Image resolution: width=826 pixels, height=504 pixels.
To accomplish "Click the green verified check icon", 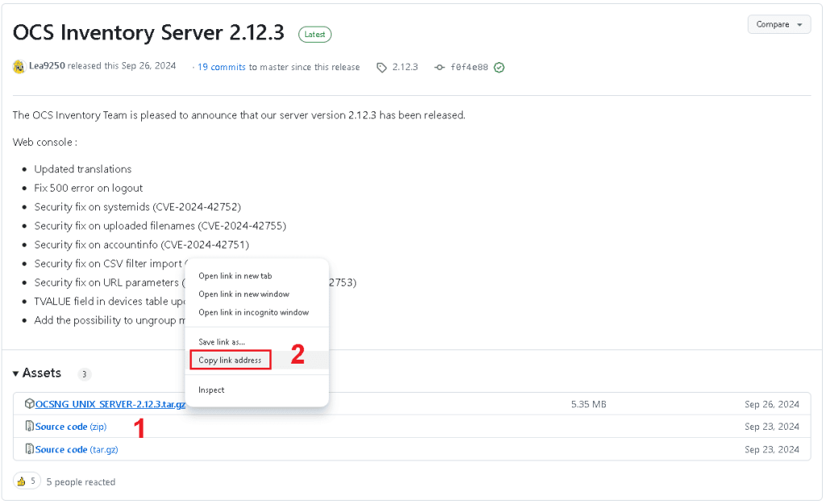I will (x=499, y=68).
